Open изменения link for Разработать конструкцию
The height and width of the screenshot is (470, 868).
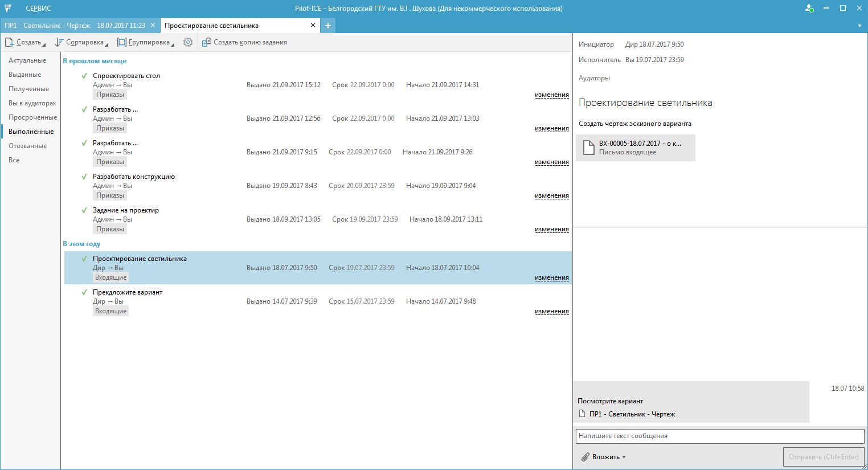[552, 196]
